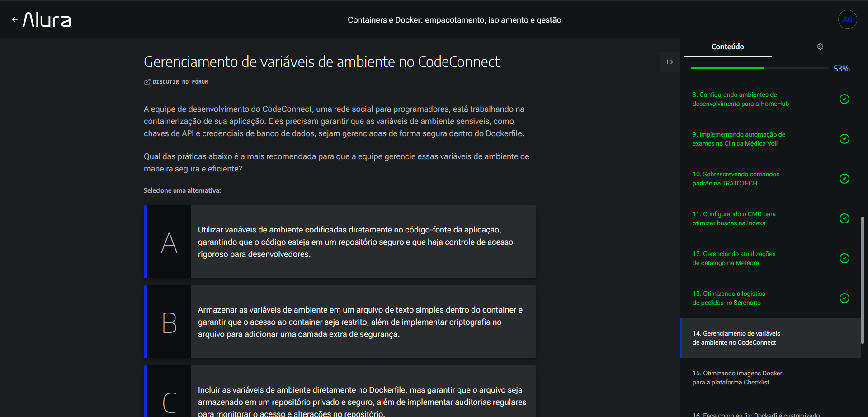The width and height of the screenshot is (868, 417).
Task: Open sidebar settings gear icon
Action: (820, 47)
